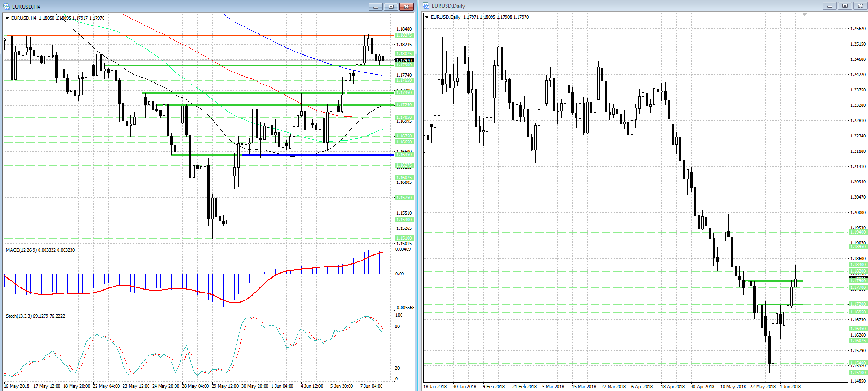The width and height of the screenshot is (868, 391).
Task: Click the 1.15510 scale value in H4
Action: (404, 213)
